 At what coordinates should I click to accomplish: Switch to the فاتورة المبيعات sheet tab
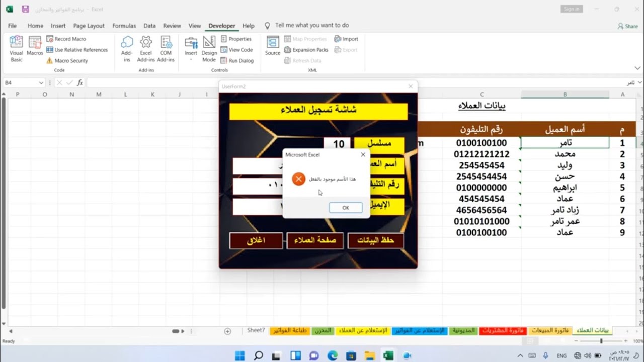point(550,330)
